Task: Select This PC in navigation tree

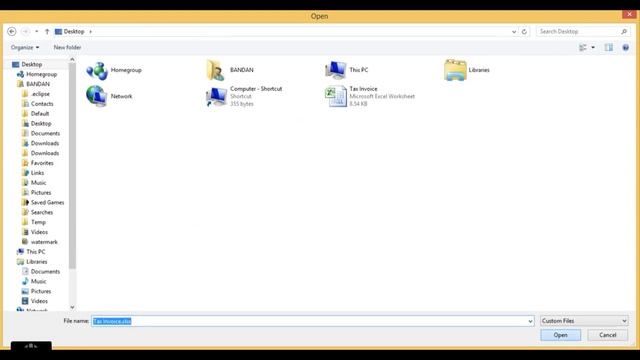Action: click(36, 252)
